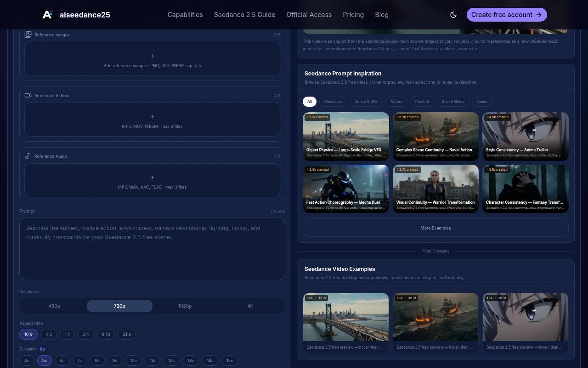Set duration to 10s

(x=133, y=361)
